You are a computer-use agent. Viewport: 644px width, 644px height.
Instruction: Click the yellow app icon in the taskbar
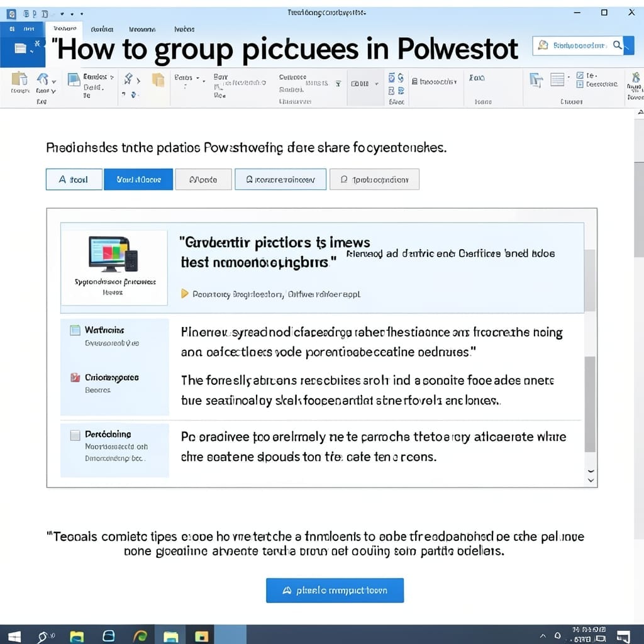coord(201,636)
